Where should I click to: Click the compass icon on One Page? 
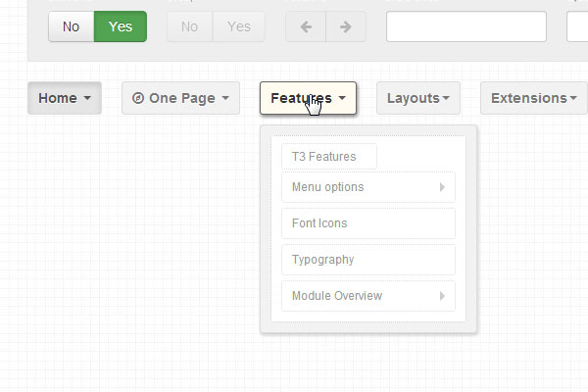(x=138, y=98)
